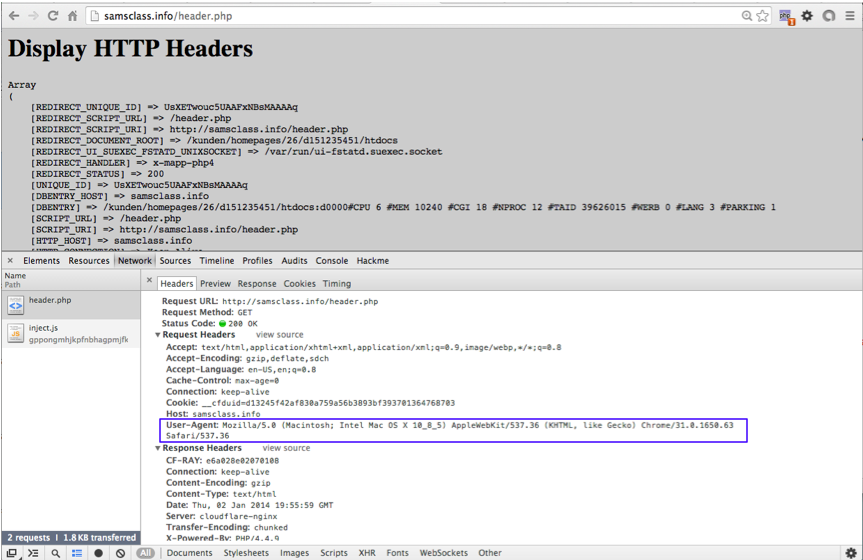Filter requests by Scripts
Viewport: 863px width, 560px height.
(x=334, y=553)
